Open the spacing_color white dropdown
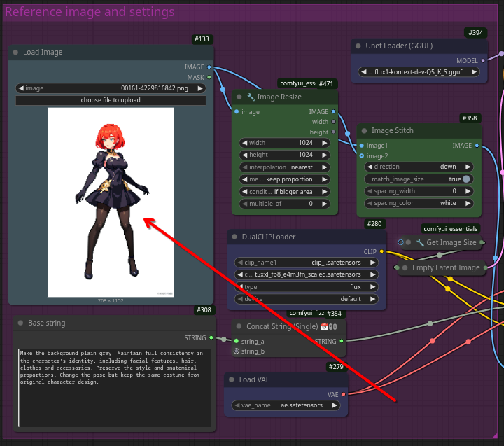Viewport: 504px width, 446px height. click(419, 203)
